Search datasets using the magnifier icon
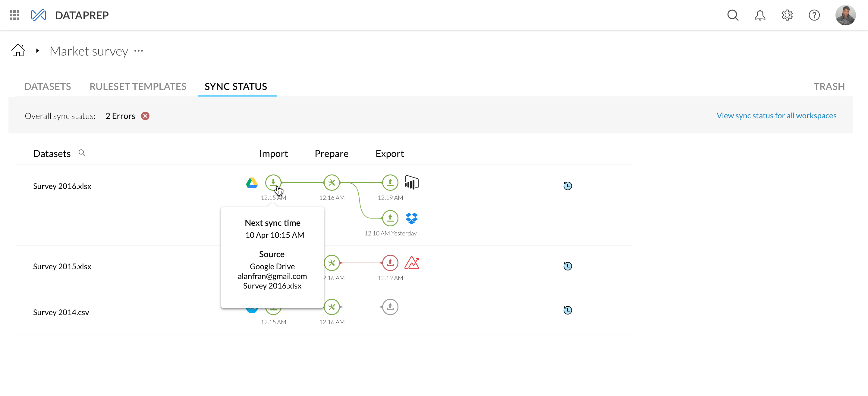The image size is (868, 396). pos(82,153)
